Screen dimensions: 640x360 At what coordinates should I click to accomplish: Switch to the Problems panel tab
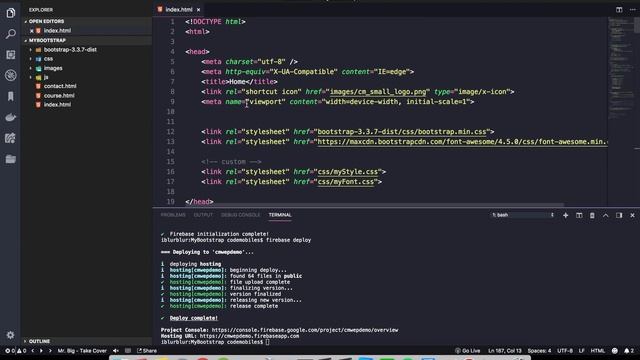pyautogui.click(x=173, y=215)
